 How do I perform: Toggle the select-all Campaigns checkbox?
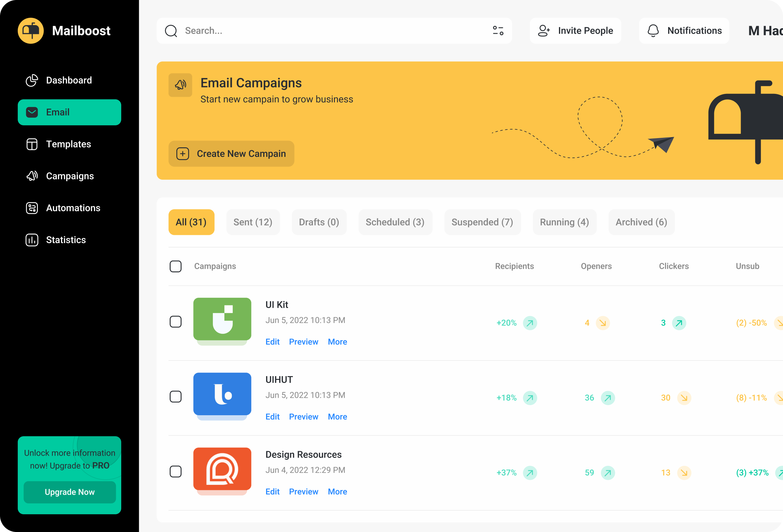click(x=175, y=266)
